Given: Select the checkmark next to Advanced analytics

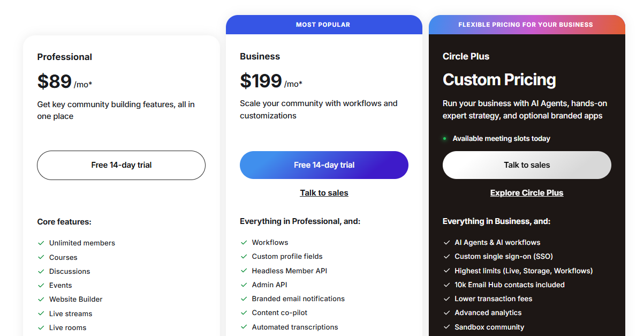Looking at the screenshot, I should pos(447,312).
